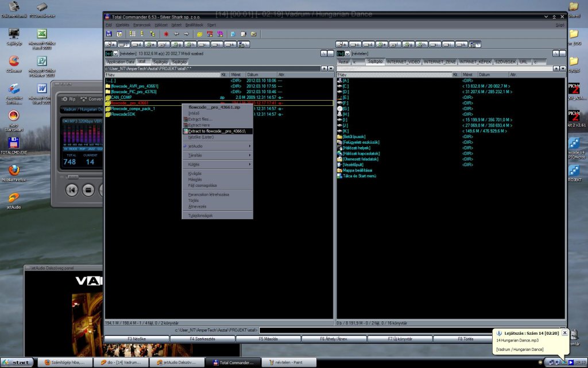
Task: Click the Total Commander command line input
Action: 412,330
